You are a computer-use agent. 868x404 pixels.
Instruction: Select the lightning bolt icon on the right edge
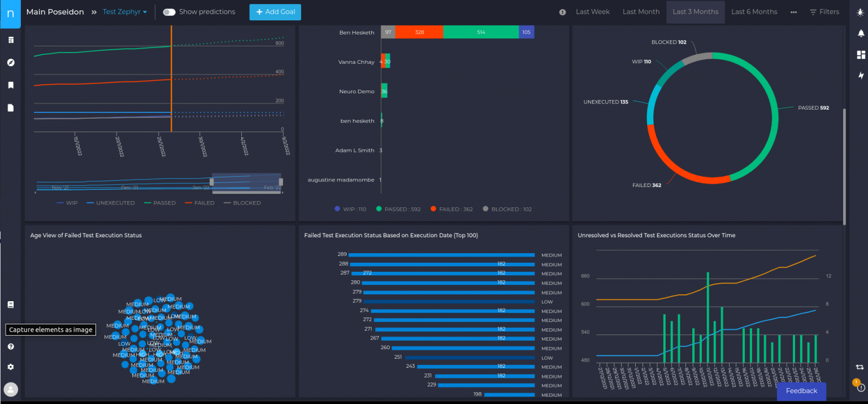(861, 75)
